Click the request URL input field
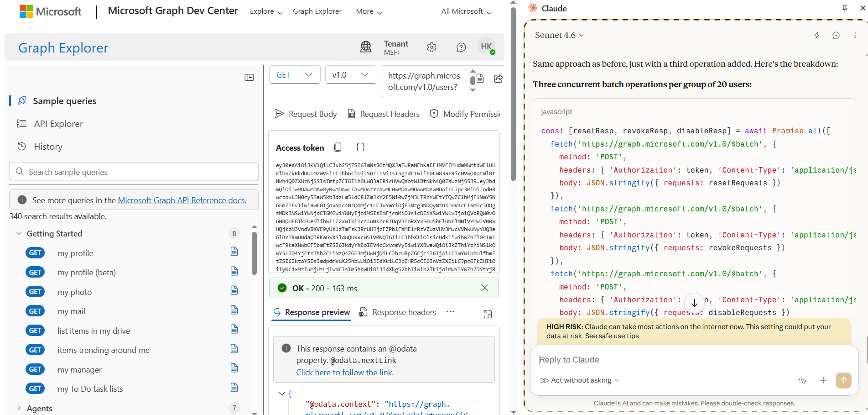868x415 pixels. 424,81
